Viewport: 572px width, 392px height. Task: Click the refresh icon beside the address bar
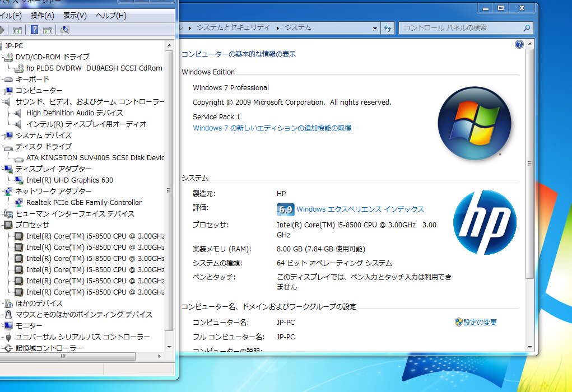(388, 27)
